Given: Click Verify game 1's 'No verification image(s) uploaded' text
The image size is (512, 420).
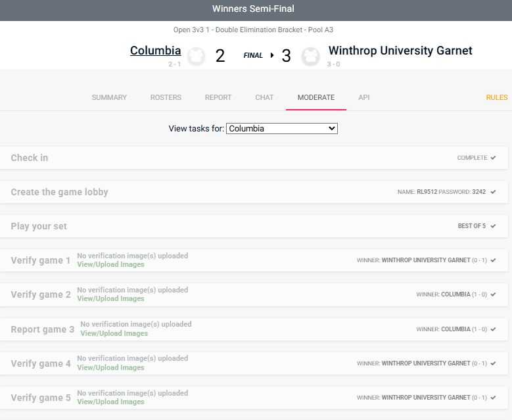Looking at the screenshot, I should [x=133, y=256].
